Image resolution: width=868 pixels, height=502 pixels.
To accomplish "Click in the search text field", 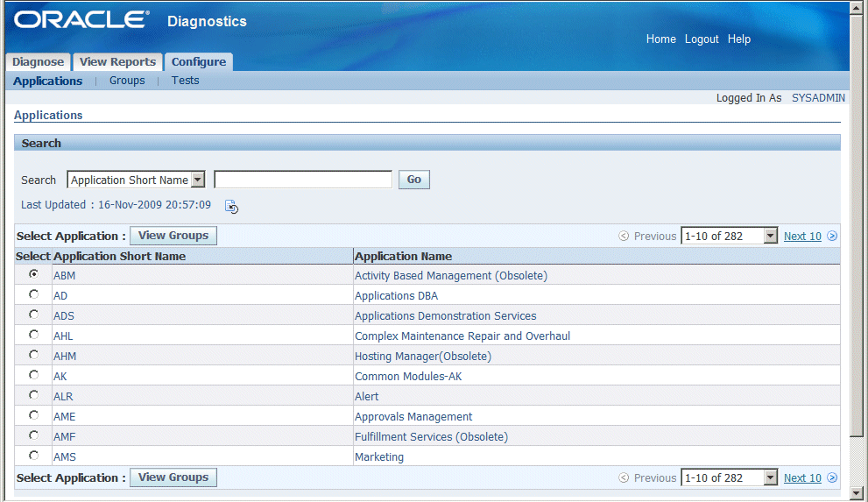I will (x=303, y=180).
